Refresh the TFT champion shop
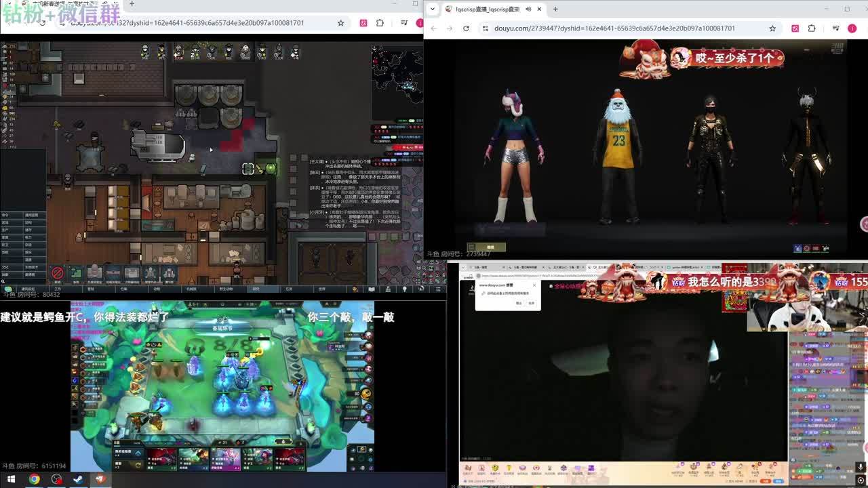The height and width of the screenshot is (488, 868). [138, 464]
